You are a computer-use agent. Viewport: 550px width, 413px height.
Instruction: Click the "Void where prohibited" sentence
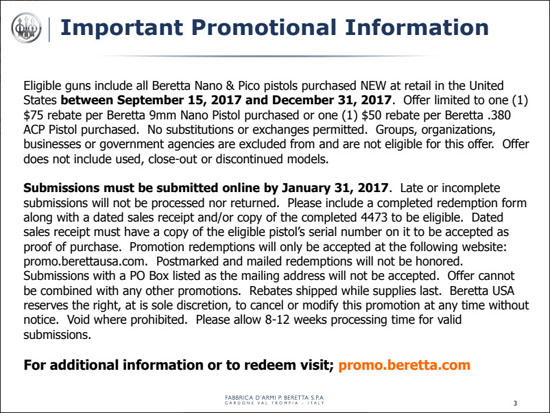[x=127, y=320]
